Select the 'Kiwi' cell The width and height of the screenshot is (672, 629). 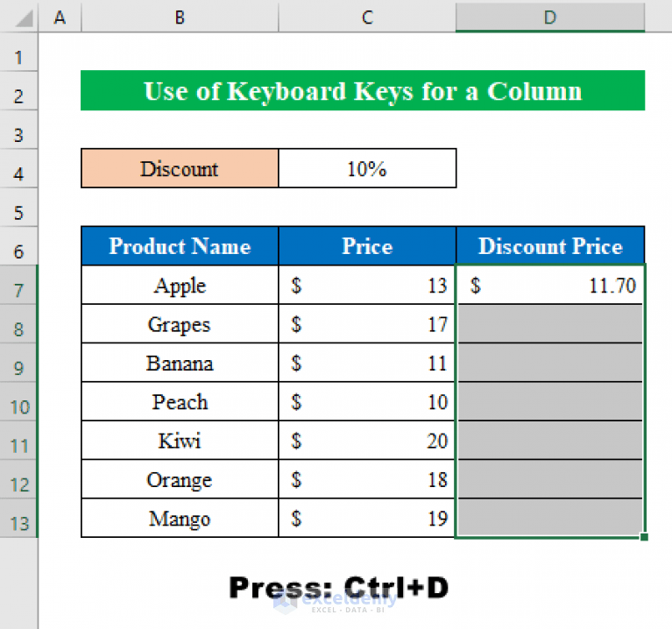pos(180,441)
